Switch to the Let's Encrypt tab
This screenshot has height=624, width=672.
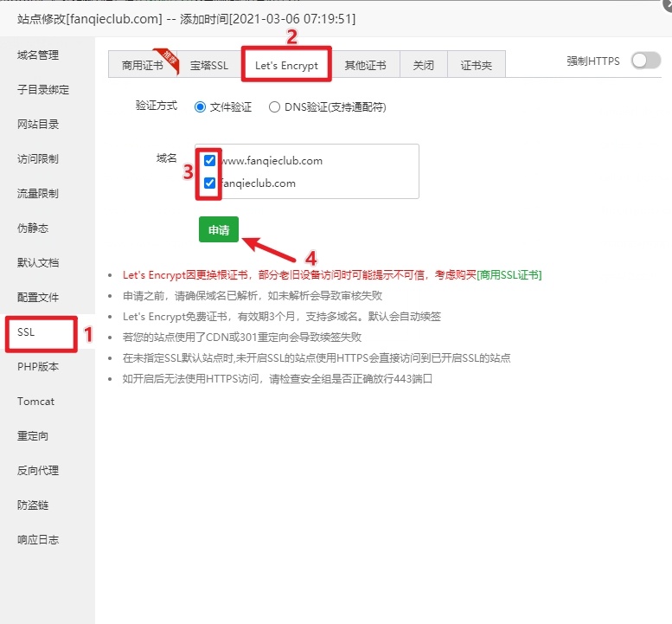[286, 65]
